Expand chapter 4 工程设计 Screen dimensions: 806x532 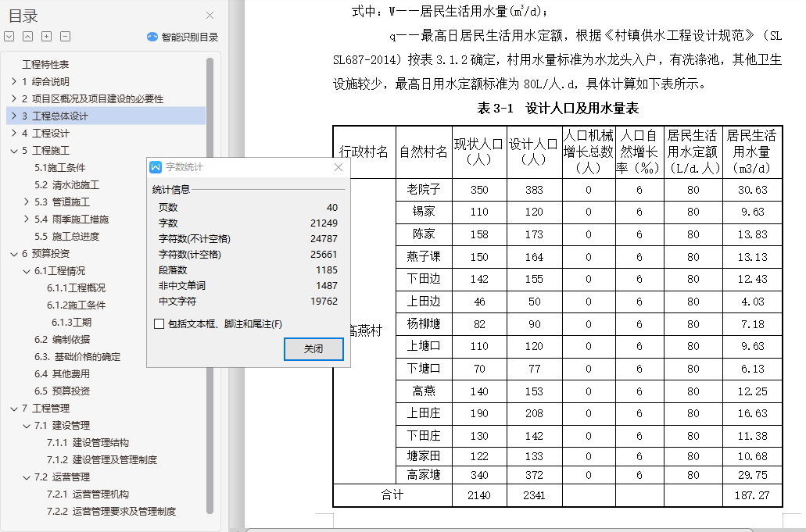click(x=14, y=133)
